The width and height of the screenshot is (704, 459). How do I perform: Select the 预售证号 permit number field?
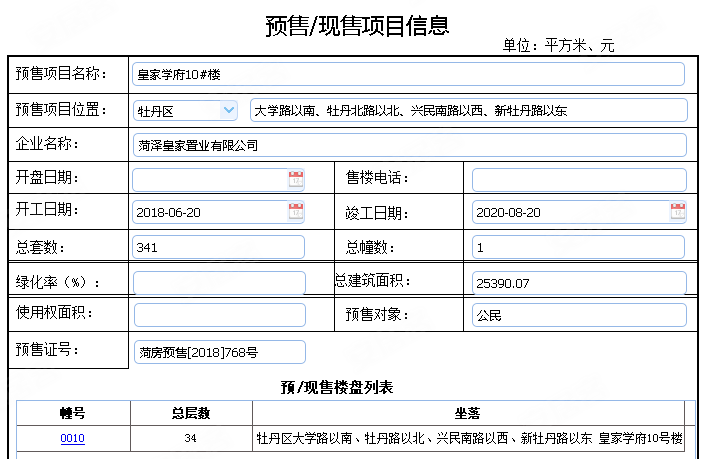click(x=219, y=352)
